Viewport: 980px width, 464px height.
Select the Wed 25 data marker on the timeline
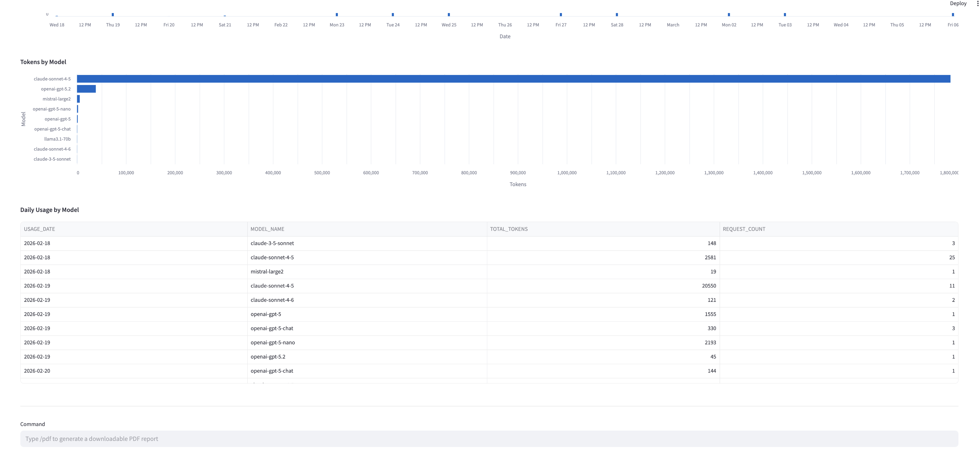(x=449, y=15)
